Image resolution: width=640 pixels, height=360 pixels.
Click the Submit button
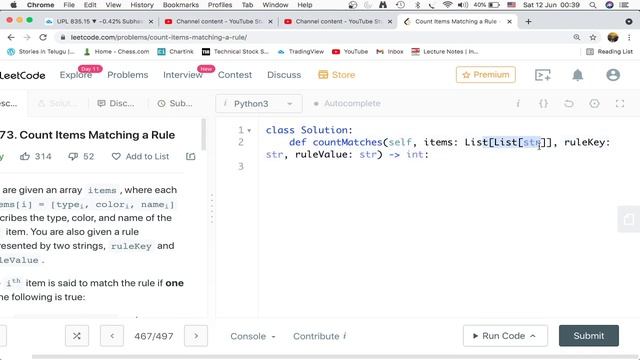[x=589, y=336]
